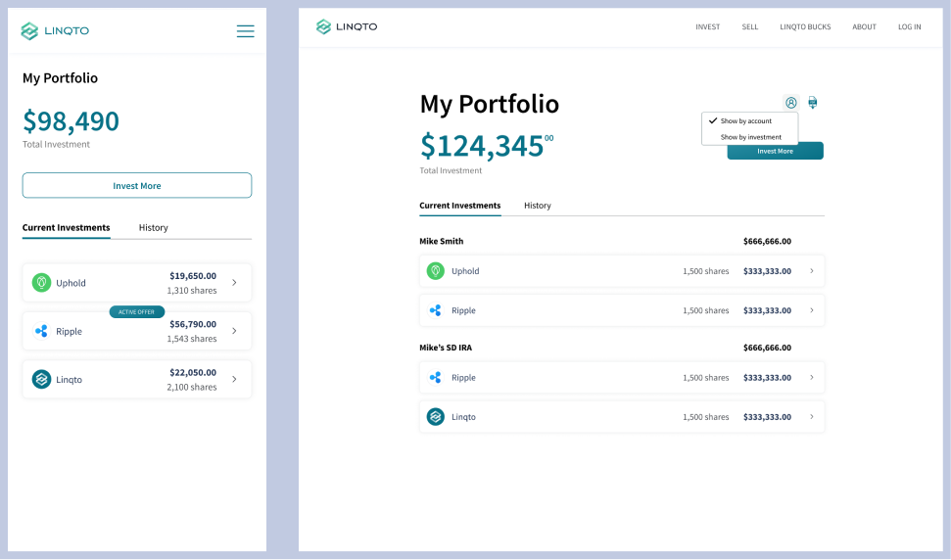This screenshot has width=951, height=560.
Task: Open ABOUT in the top navigation
Action: 864,26
